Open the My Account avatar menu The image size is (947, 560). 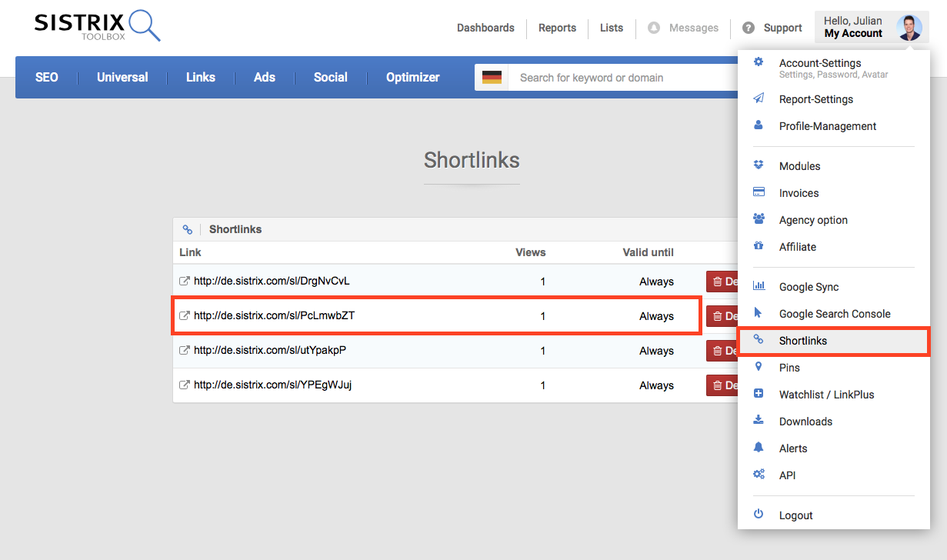(x=908, y=25)
